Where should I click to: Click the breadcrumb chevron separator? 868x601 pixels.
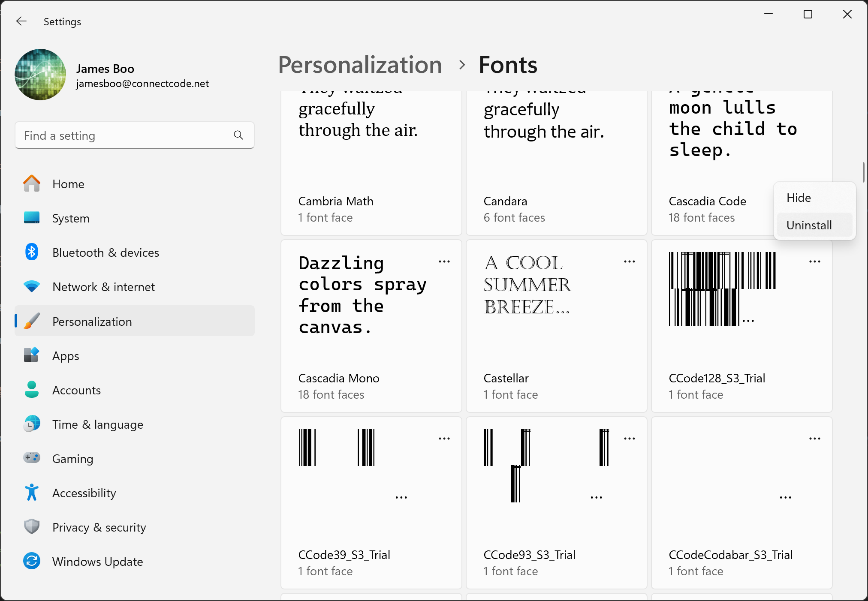tap(462, 65)
